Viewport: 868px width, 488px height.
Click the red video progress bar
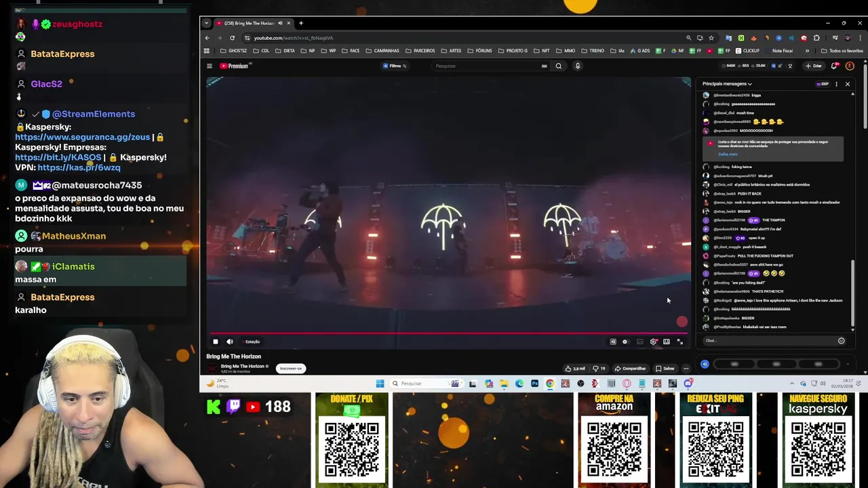[448, 333]
